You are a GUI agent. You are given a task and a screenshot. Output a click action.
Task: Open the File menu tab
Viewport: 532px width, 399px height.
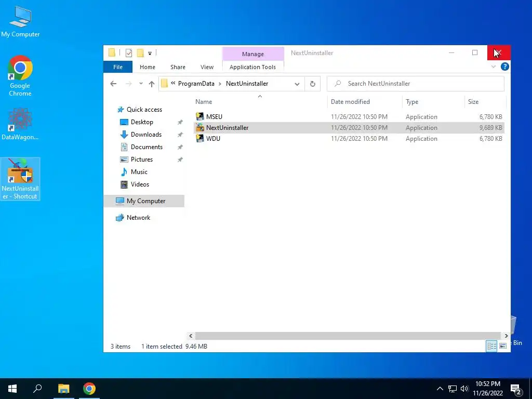click(x=118, y=67)
